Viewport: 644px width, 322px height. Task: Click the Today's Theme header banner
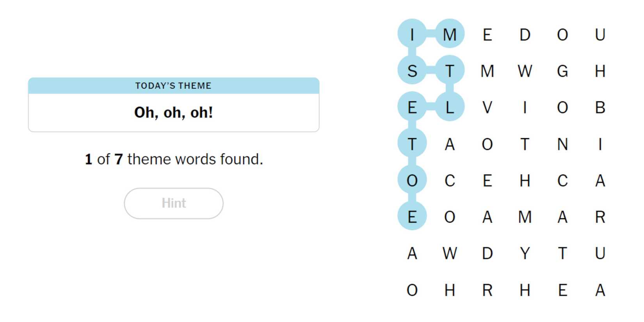point(174,86)
